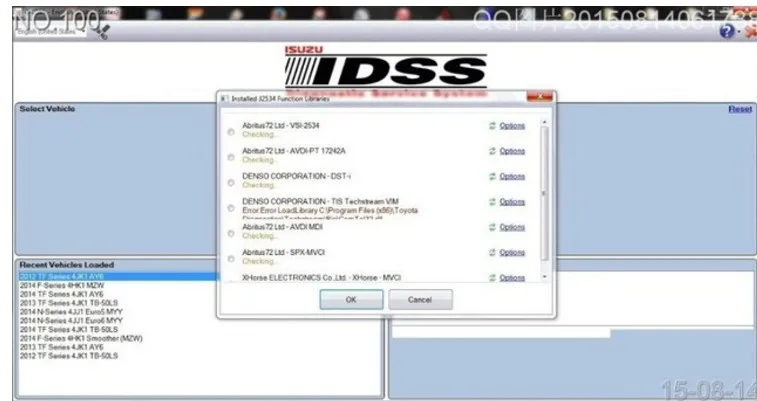This screenshot has width=757, height=401.
Task: Select the TIS Techstream VIM radio button
Action: [231, 208]
